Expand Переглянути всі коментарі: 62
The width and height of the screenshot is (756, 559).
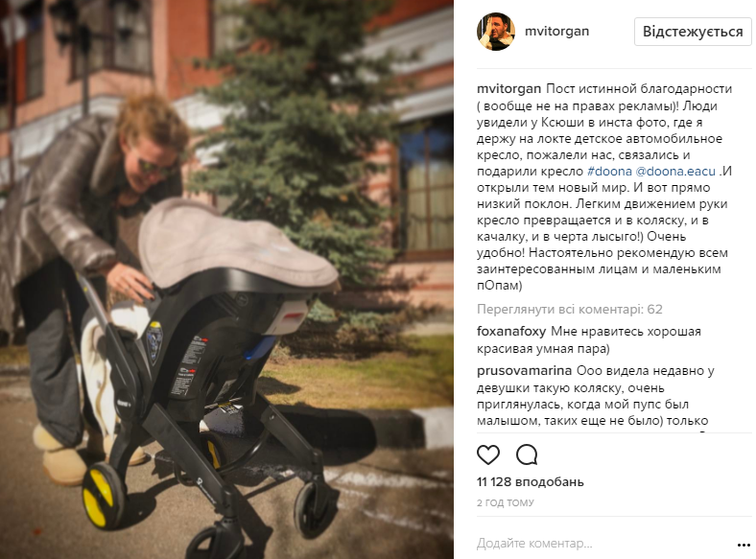(x=570, y=310)
